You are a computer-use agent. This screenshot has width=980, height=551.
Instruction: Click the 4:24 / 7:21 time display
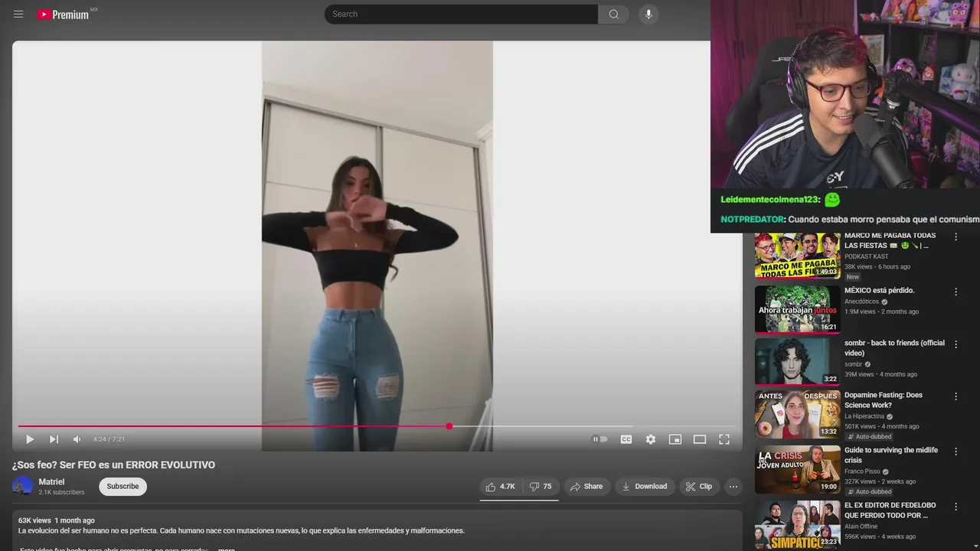coord(109,439)
